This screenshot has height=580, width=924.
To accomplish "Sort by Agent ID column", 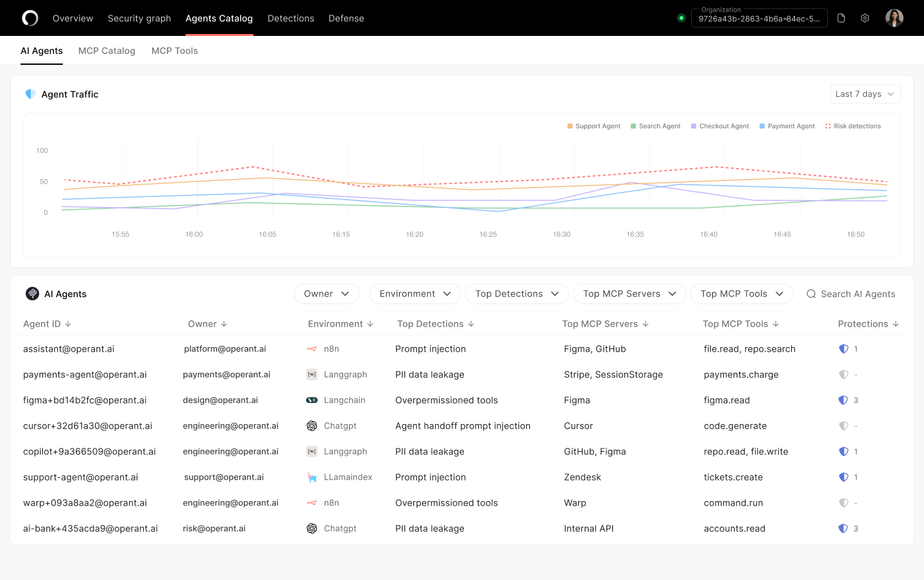I will (47, 324).
